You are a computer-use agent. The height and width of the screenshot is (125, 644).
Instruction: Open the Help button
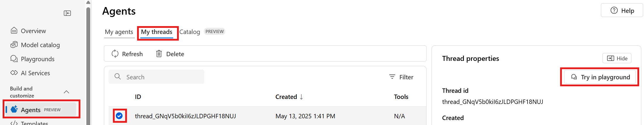(622, 11)
